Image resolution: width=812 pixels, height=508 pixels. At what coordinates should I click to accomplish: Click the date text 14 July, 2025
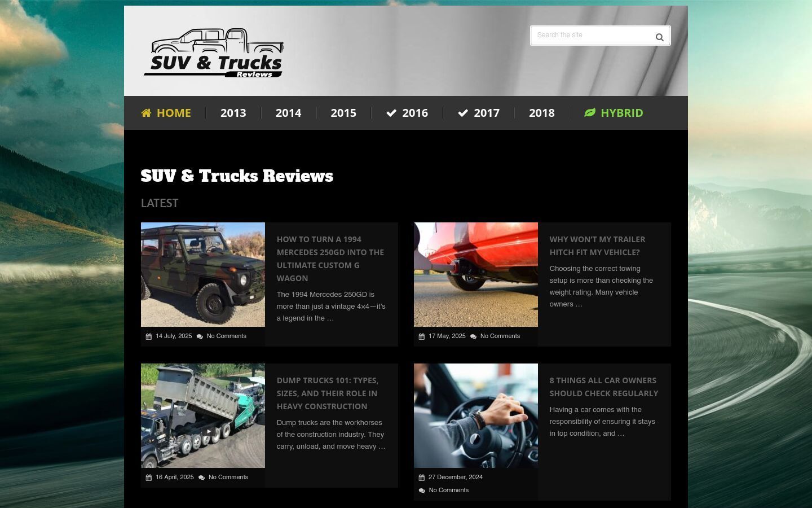pyautogui.click(x=174, y=336)
